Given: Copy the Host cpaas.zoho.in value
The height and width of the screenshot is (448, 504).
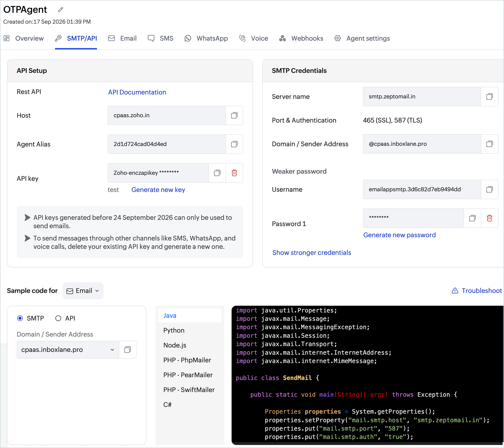Looking at the screenshot, I should point(234,115).
